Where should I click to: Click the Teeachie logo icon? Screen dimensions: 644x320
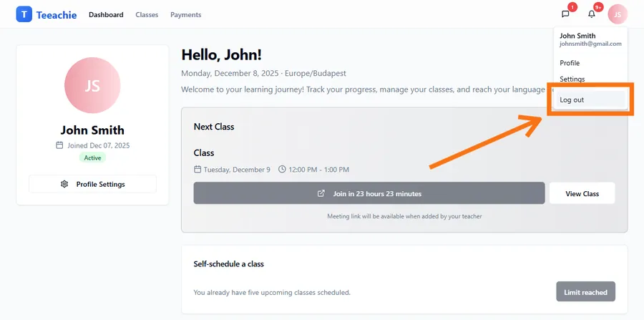[x=24, y=14]
